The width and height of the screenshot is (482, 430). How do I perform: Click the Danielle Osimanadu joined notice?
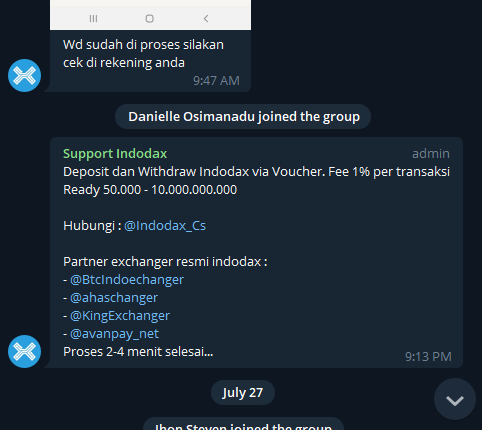point(243,117)
